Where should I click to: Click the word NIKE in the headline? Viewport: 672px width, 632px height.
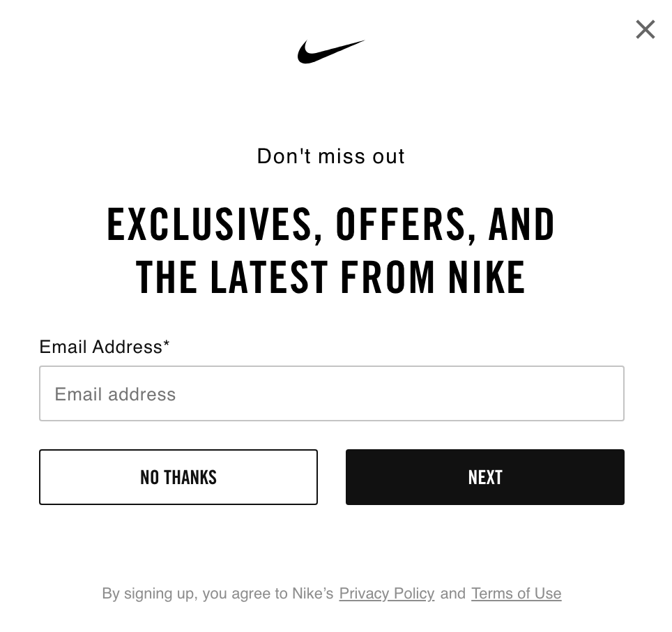click(487, 277)
